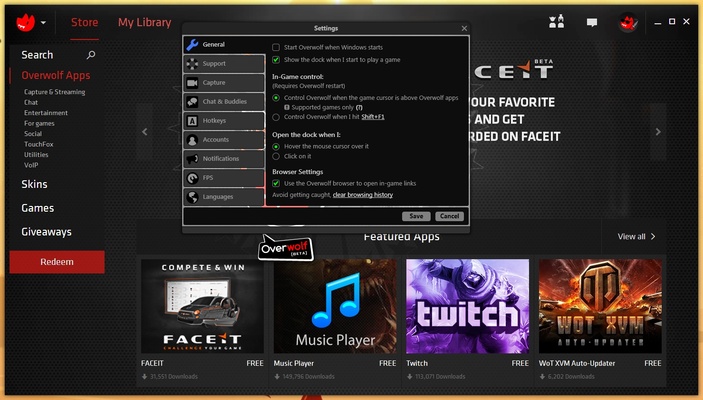
Task: Switch to the Store tab
Action: point(84,22)
